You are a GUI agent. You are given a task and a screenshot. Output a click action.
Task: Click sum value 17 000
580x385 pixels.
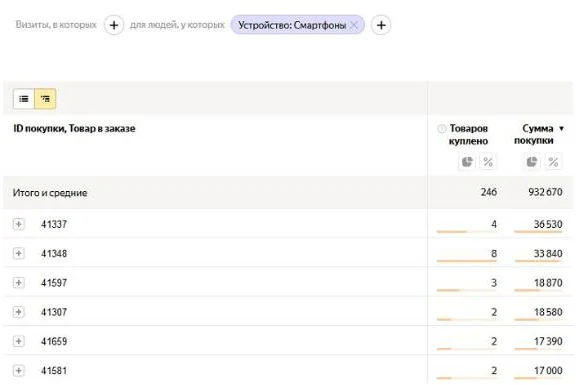tap(548, 370)
